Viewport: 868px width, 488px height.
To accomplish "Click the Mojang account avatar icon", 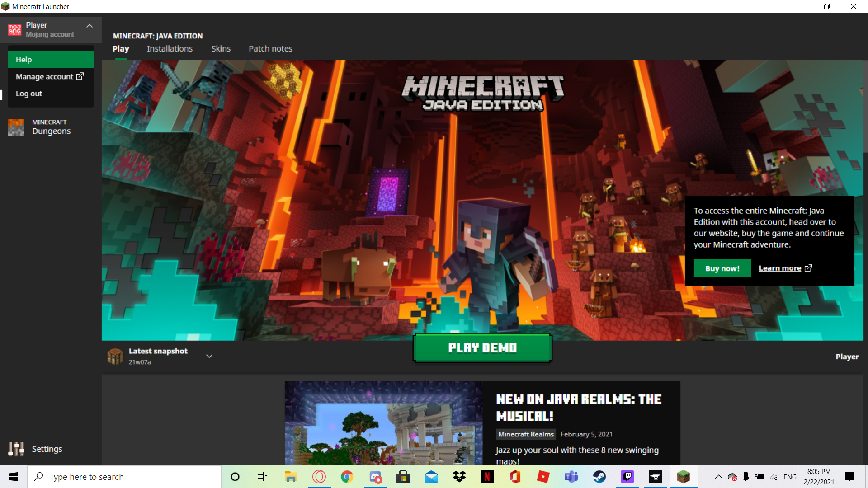I will tap(14, 30).
